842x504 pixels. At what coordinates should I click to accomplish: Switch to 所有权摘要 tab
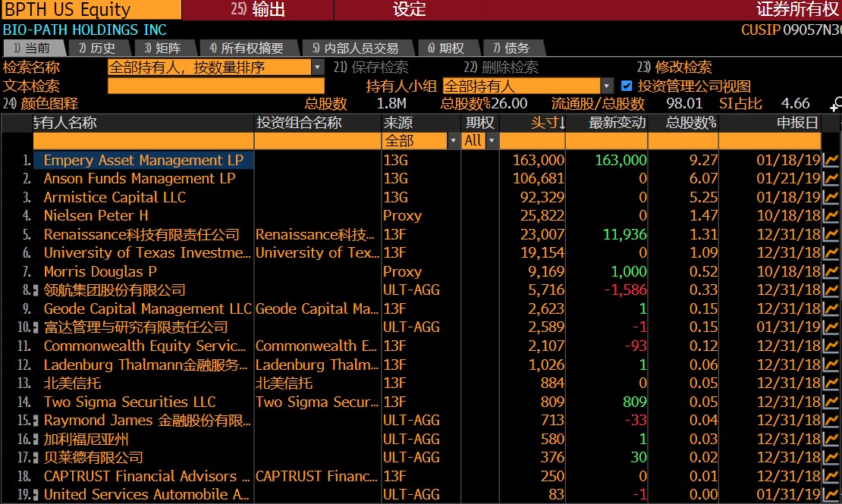pyautogui.click(x=248, y=49)
